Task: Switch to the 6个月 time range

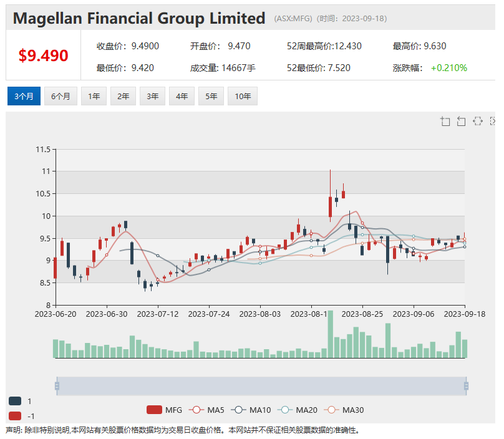Action: coord(61,96)
